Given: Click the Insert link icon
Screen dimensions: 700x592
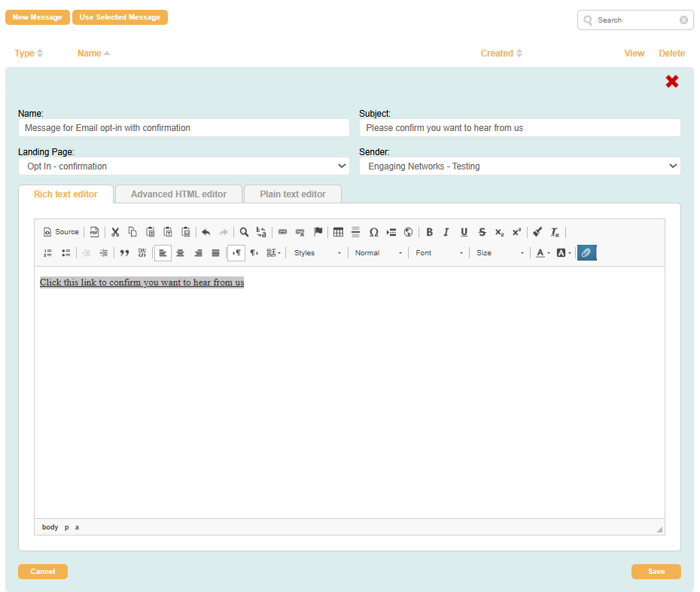Looking at the screenshot, I should 282,232.
